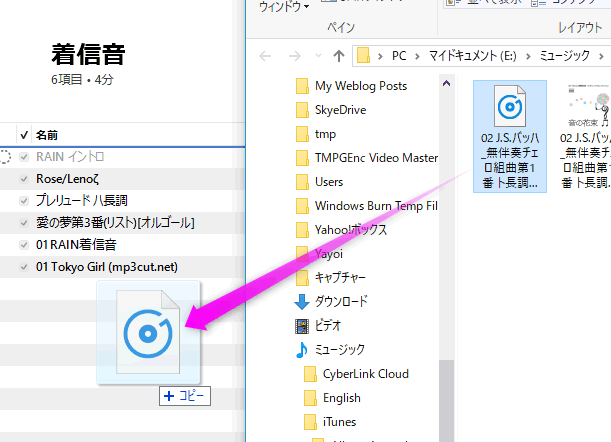The image size is (611, 442).
Task: Open the ダウンロード folder icon in tree
Action: (302, 301)
